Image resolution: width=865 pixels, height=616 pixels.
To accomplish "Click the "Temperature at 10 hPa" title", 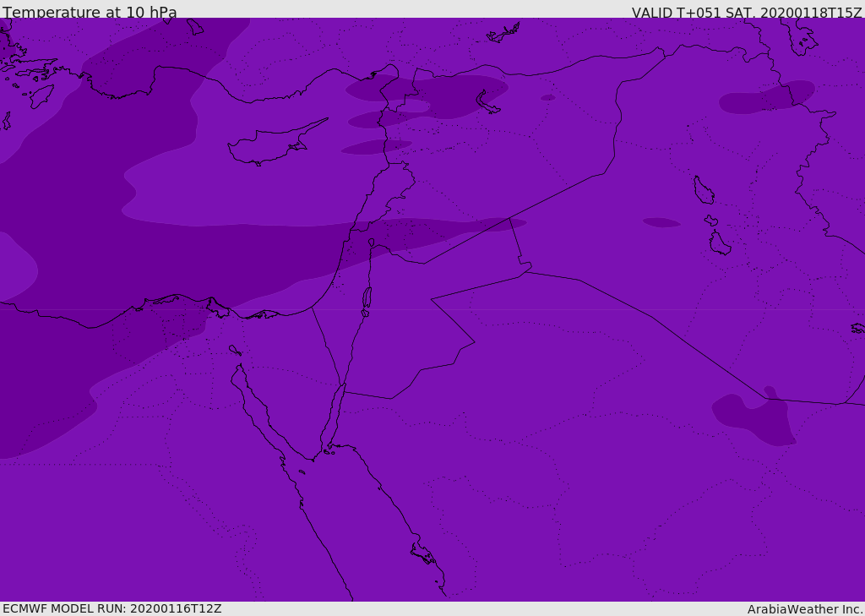I will click(x=90, y=13).
